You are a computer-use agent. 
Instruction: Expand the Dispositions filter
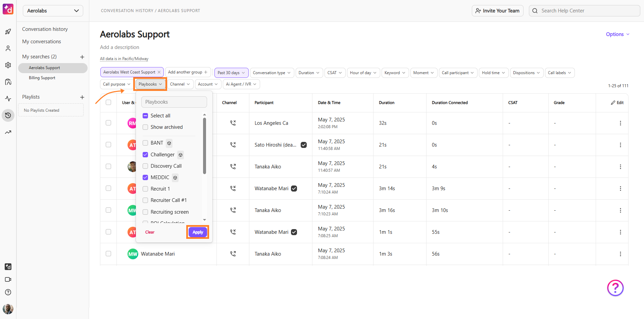pos(527,73)
